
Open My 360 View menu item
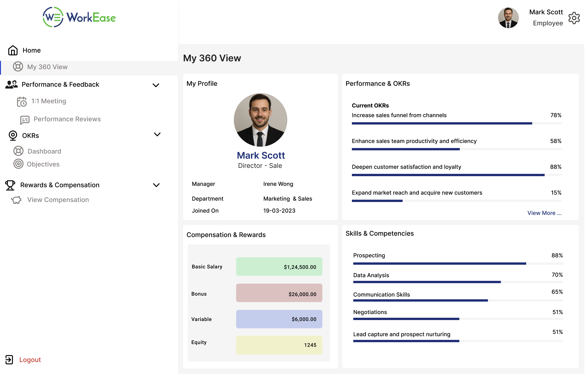point(47,67)
